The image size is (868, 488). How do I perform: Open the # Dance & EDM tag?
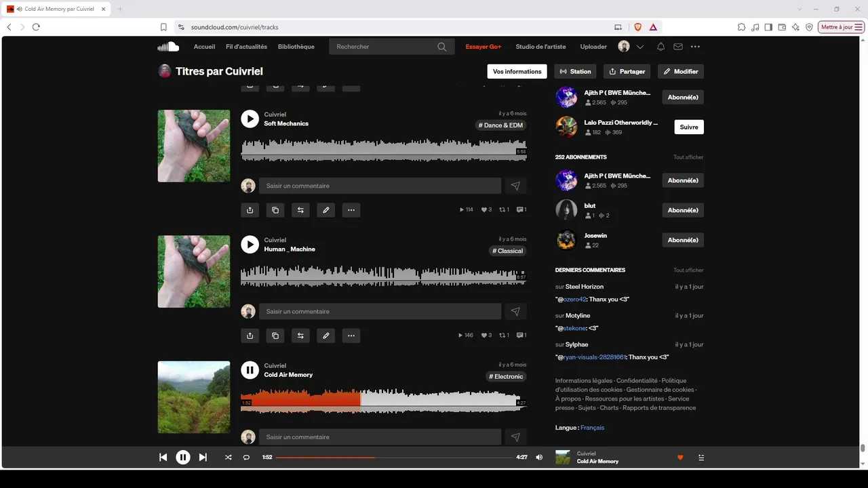click(500, 125)
